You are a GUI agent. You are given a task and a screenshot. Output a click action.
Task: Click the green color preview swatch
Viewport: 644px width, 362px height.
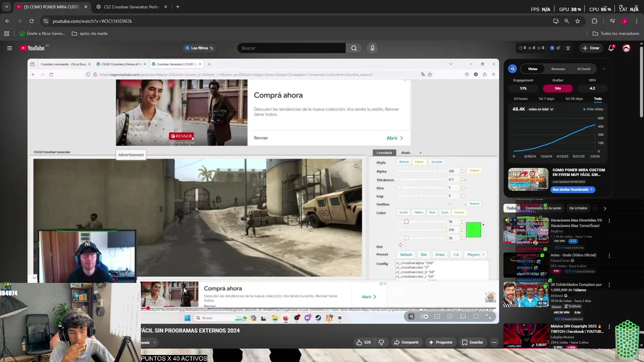click(x=473, y=230)
